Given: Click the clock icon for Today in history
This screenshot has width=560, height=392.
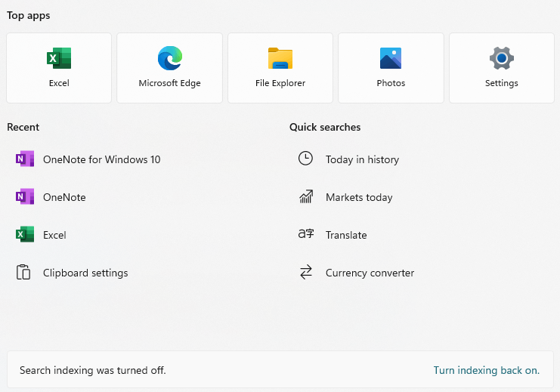Looking at the screenshot, I should point(306,159).
